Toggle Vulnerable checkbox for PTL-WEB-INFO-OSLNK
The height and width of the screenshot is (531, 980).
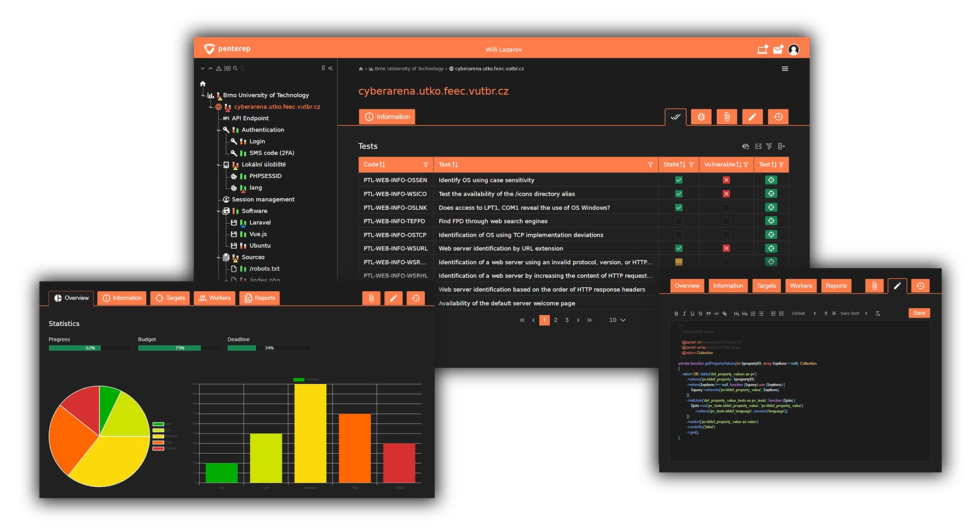click(727, 207)
